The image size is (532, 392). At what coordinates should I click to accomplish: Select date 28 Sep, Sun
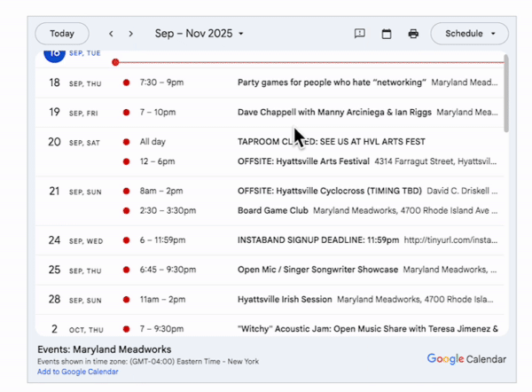75,300
